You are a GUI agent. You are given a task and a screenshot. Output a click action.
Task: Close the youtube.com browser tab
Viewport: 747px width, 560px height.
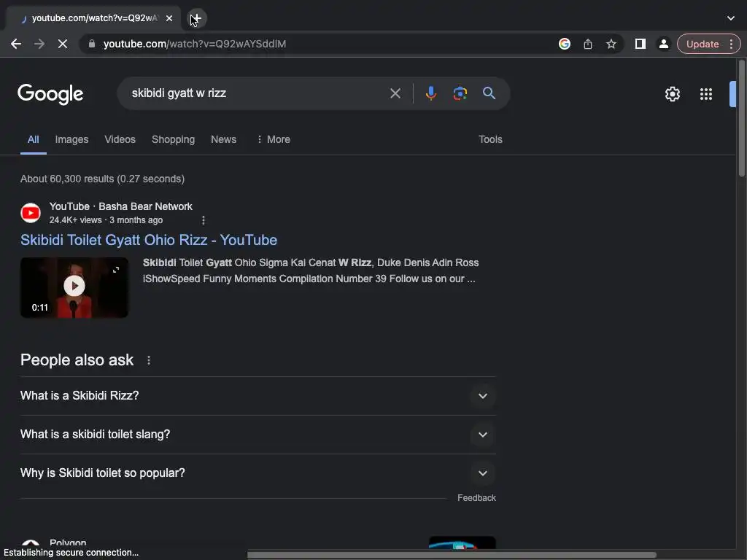(x=169, y=18)
